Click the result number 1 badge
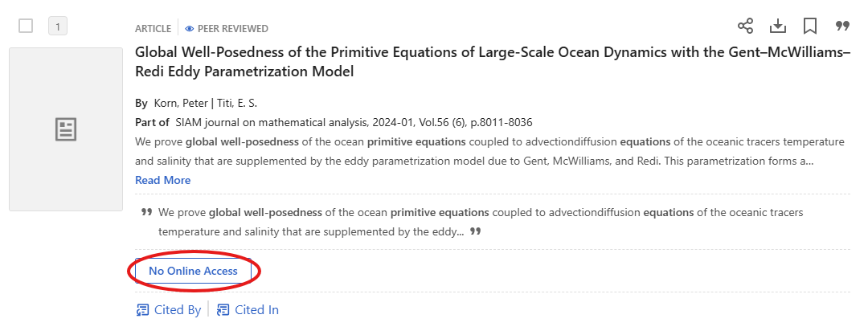Image resolution: width=868 pixels, height=331 pixels. pos(58,27)
